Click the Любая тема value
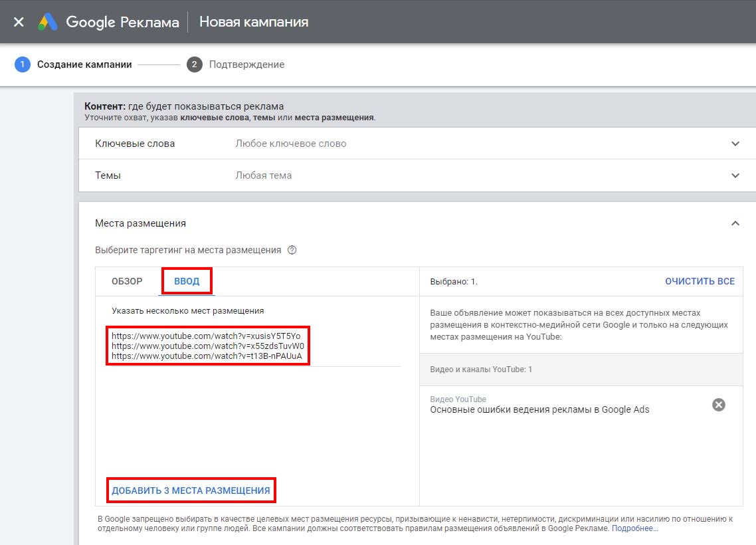756x545 pixels. click(x=263, y=175)
